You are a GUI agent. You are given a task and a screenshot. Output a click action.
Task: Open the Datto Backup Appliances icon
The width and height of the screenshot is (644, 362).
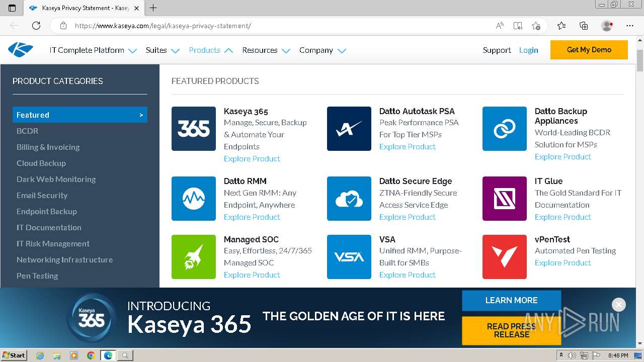pos(505,129)
